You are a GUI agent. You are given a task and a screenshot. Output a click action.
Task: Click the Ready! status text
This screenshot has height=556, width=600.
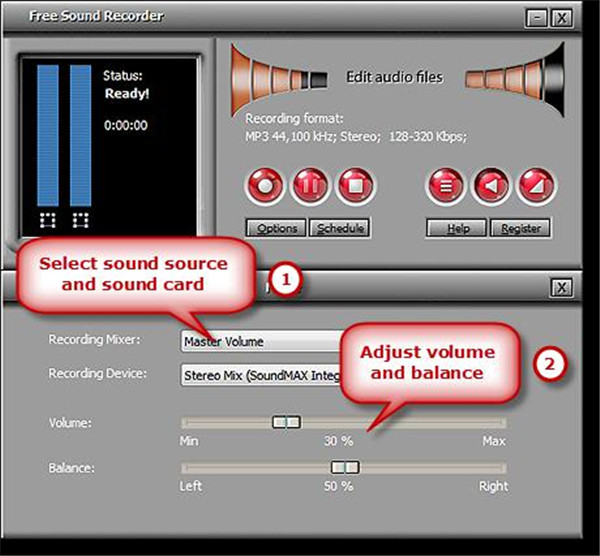click(127, 94)
